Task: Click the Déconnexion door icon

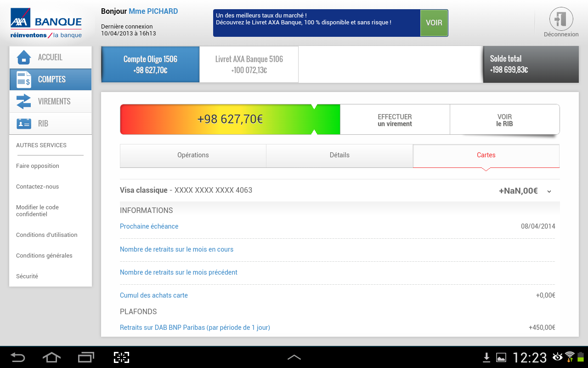Action: (561, 19)
